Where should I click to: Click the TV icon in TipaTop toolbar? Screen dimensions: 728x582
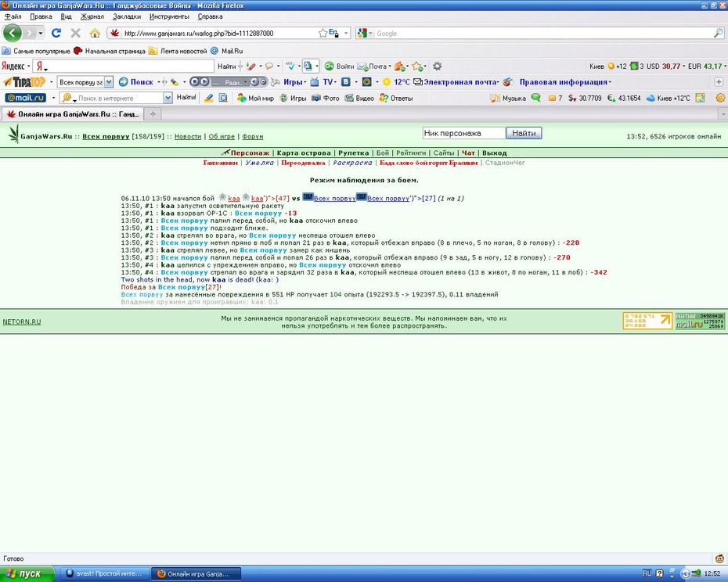point(315,82)
